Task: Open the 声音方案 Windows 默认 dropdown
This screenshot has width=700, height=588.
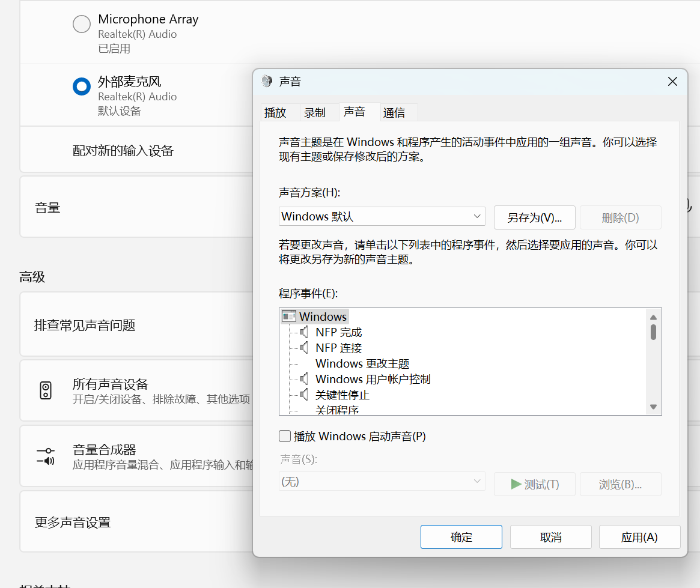Action: (382, 216)
